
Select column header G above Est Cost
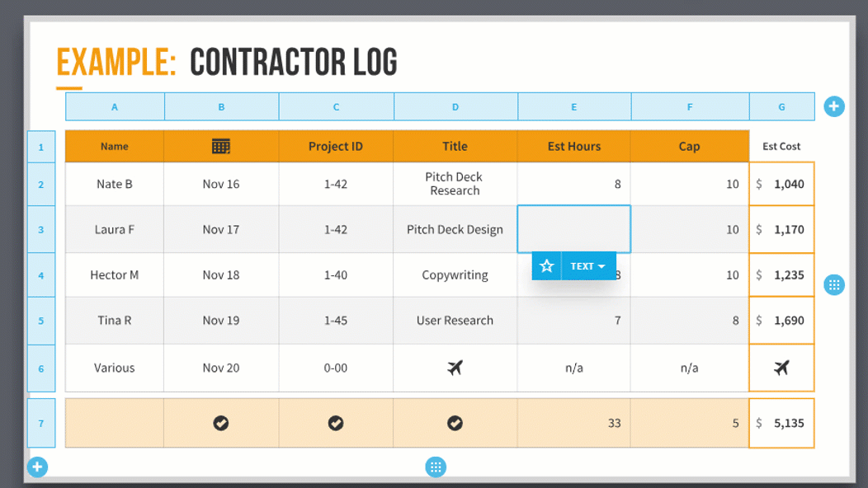(781, 106)
